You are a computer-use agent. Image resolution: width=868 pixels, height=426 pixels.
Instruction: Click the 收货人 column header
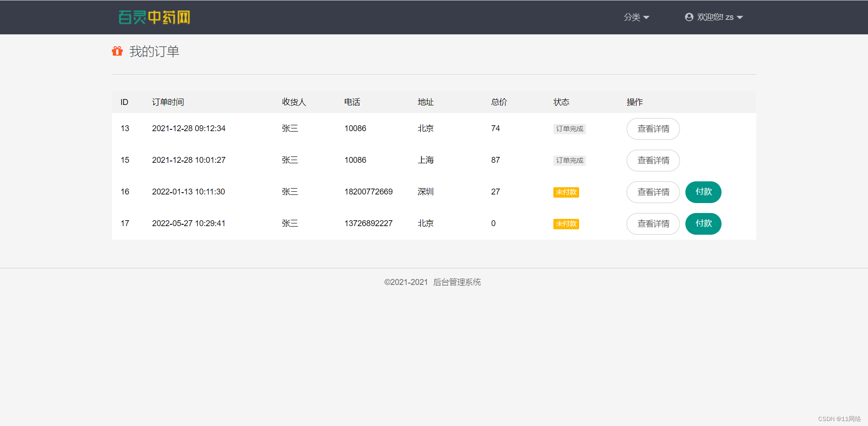(x=294, y=102)
